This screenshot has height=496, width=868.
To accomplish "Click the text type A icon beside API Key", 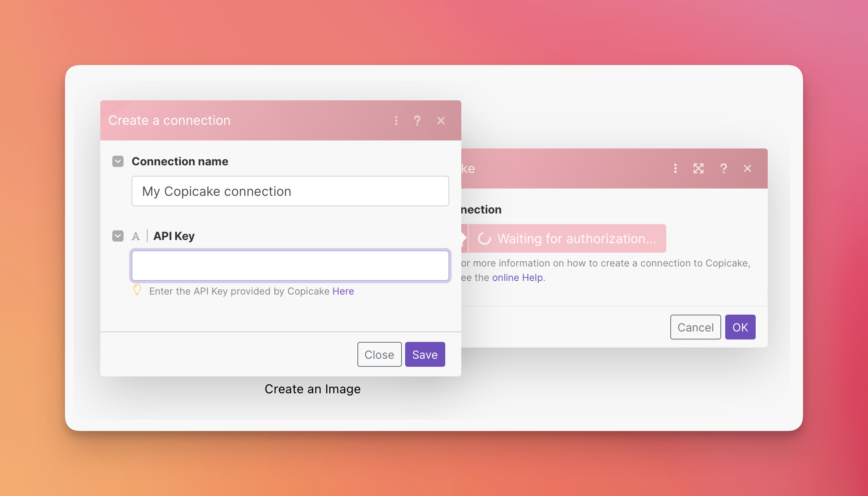I will tap(136, 236).
